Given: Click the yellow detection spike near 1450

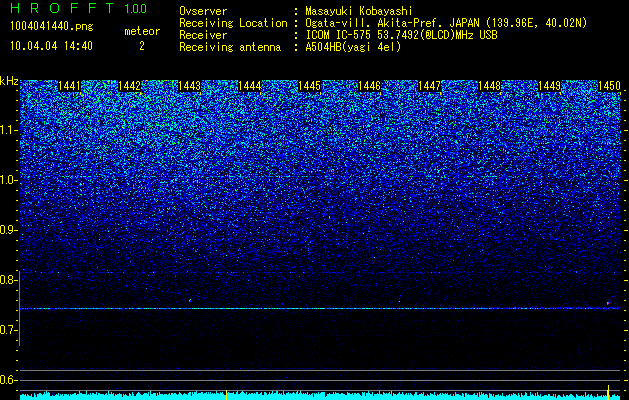Looking at the screenshot, I should click(x=608, y=392).
